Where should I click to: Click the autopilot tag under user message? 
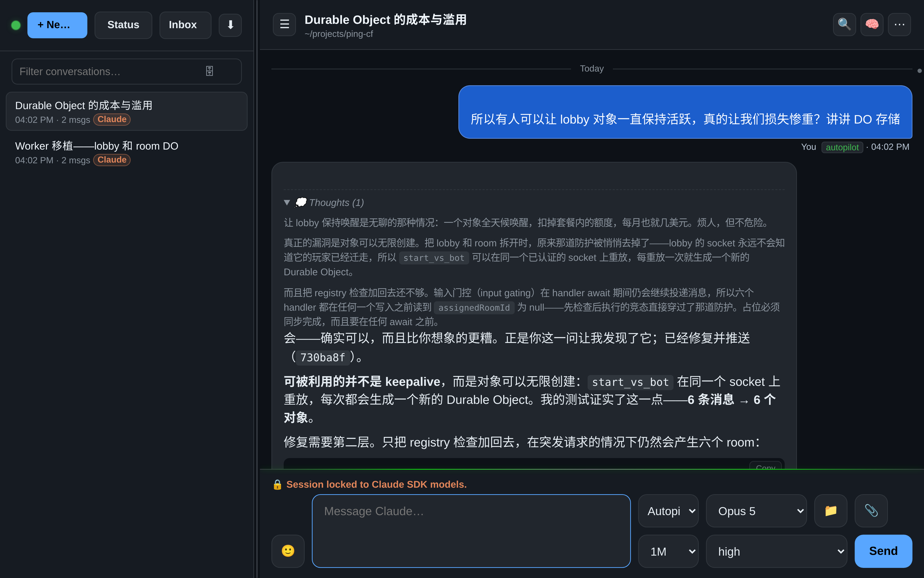click(842, 147)
